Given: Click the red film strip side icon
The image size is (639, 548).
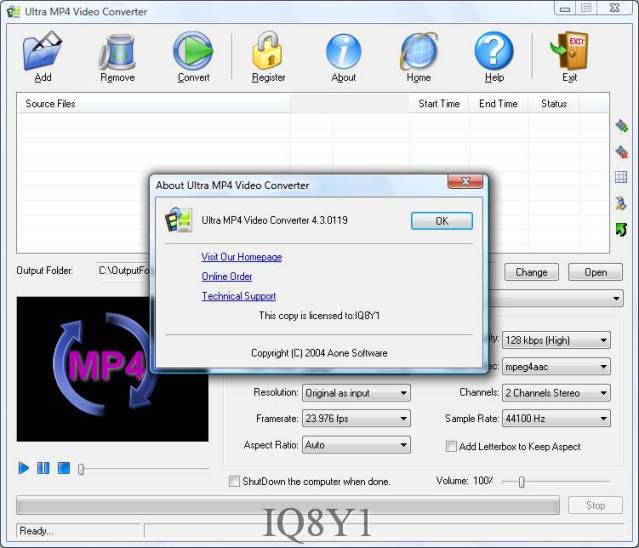Looking at the screenshot, I should (x=621, y=152).
